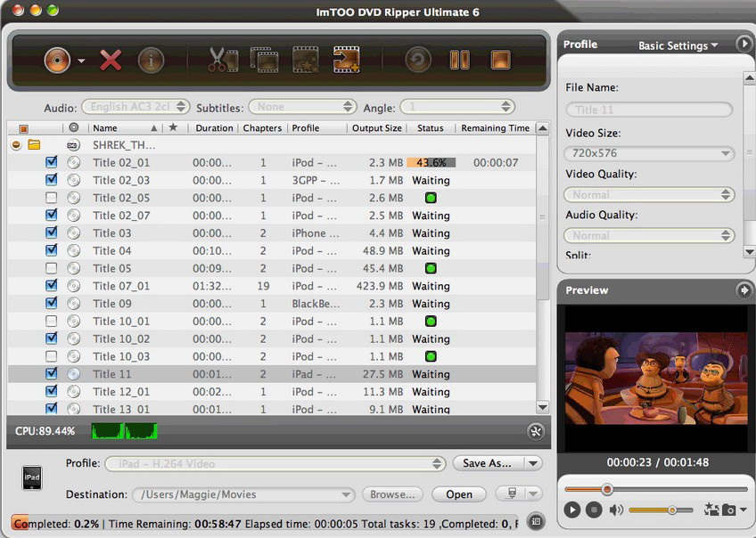Open the Effects editing icon
This screenshot has width=756, height=538.
(x=303, y=59)
